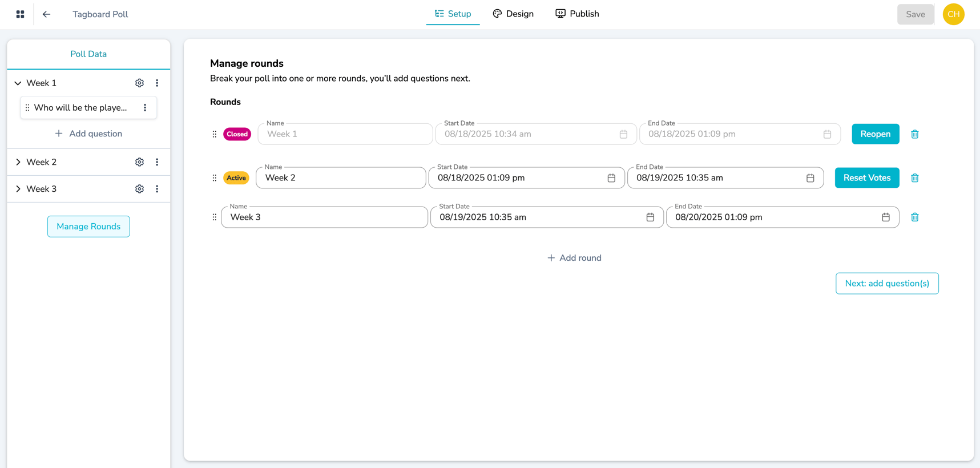This screenshot has width=980, height=468.
Task: Edit the Week 3 round name field
Action: [324, 217]
